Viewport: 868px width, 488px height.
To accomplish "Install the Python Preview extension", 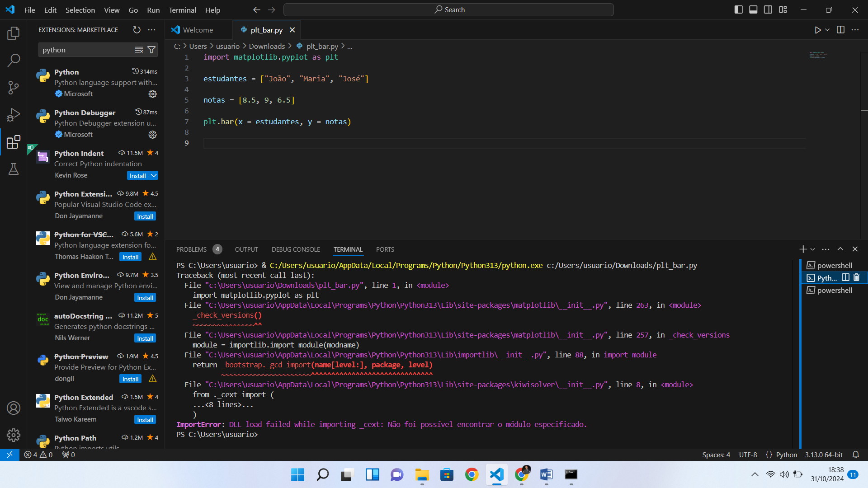I will (131, 379).
